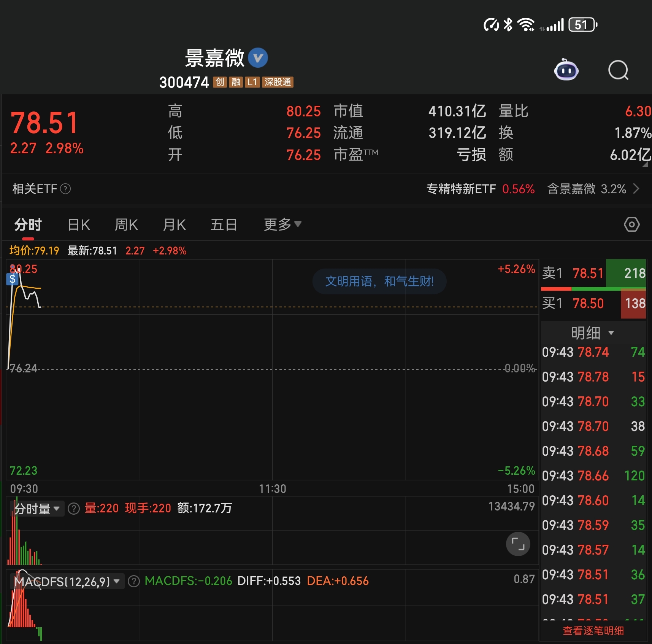Tap the help icon beside 相关ETF
The height and width of the screenshot is (644, 652).
(65, 189)
